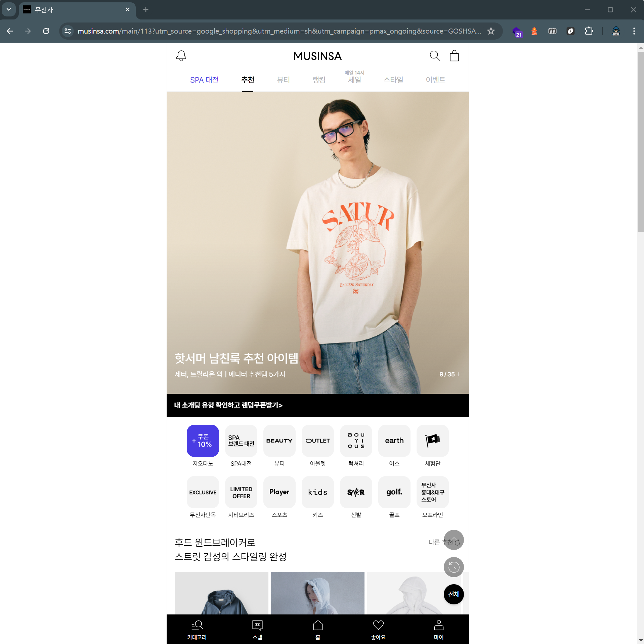Open the white hooded jacket product thumbnail

pyautogui.click(x=414, y=593)
